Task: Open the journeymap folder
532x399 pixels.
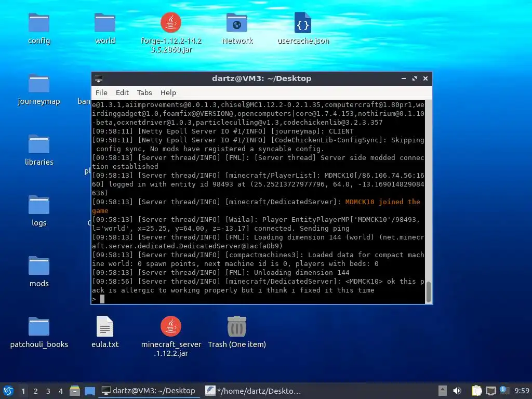Action: pyautogui.click(x=38, y=84)
